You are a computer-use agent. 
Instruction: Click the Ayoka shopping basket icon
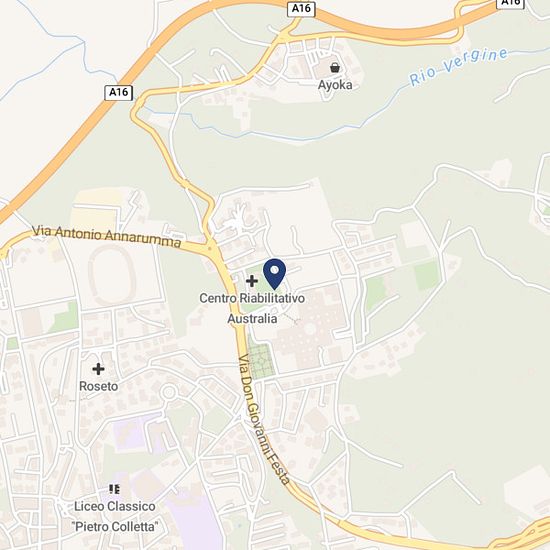pyautogui.click(x=335, y=67)
